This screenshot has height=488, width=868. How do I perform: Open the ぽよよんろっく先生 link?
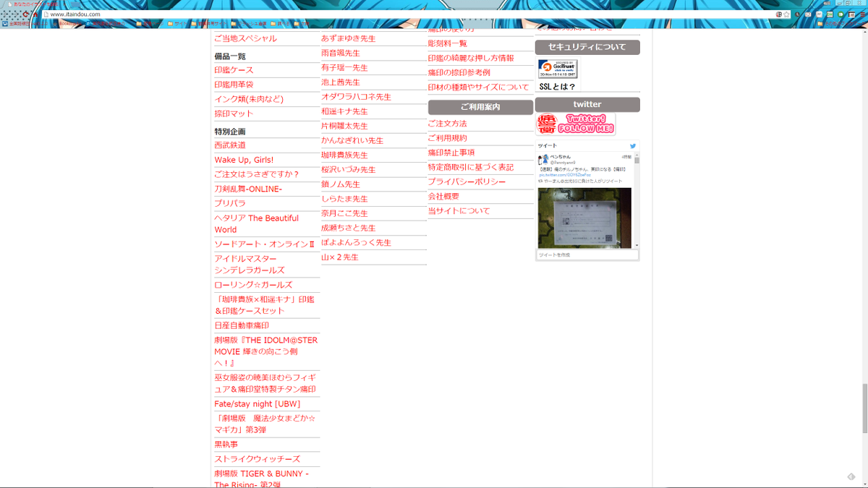[356, 243]
